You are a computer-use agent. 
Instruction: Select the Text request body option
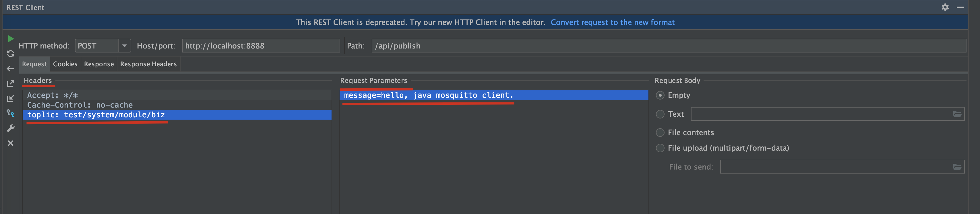point(660,114)
